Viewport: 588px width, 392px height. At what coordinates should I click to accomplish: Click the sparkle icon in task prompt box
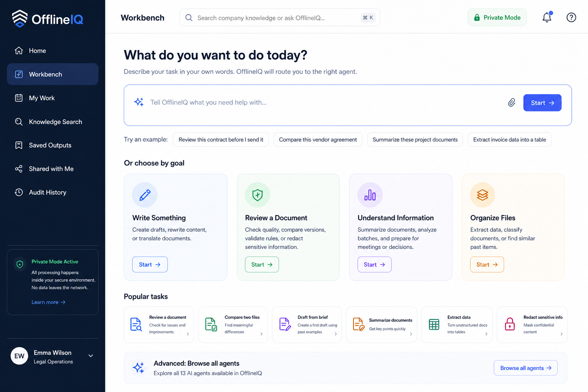pyautogui.click(x=139, y=102)
